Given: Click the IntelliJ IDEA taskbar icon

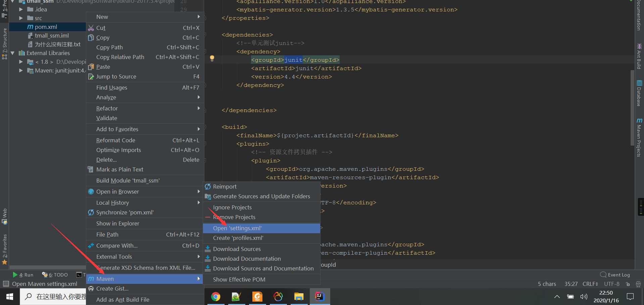Looking at the screenshot, I should (x=319, y=297).
